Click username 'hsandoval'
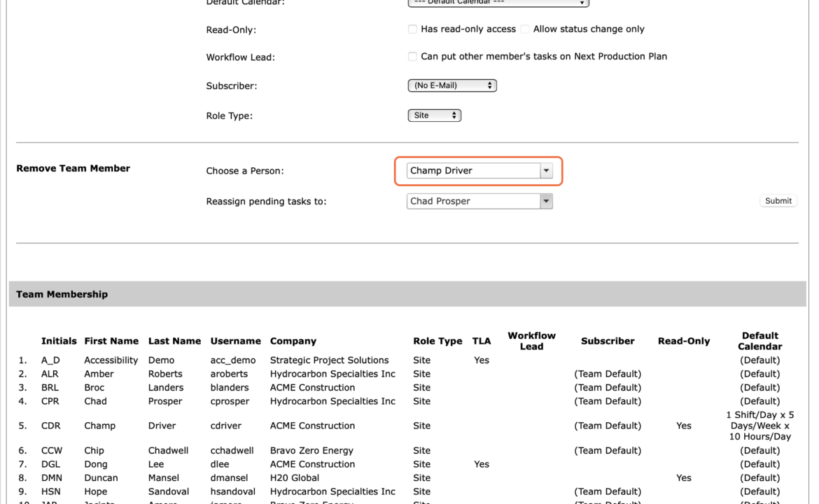Screen dimensions: 819x504 (233, 491)
